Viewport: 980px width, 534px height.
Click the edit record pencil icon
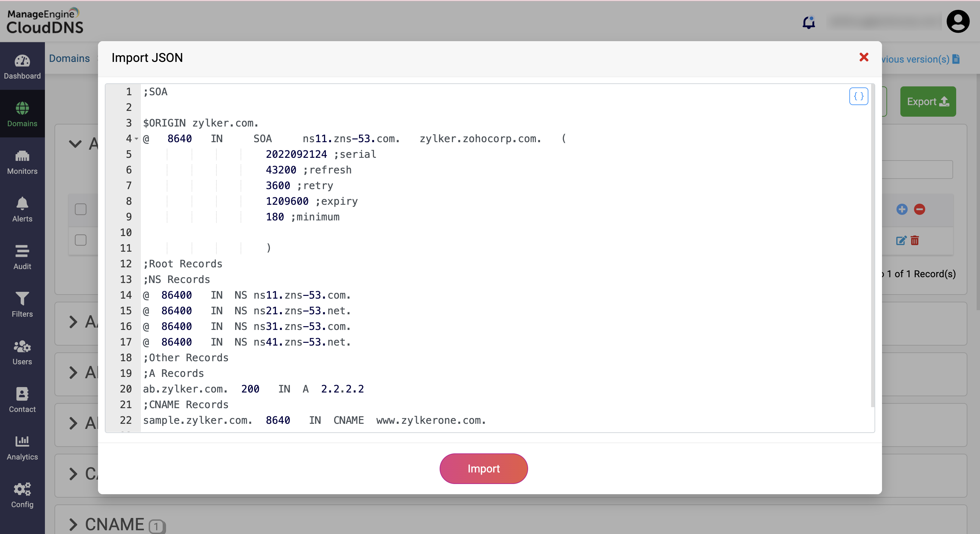point(901,240)
